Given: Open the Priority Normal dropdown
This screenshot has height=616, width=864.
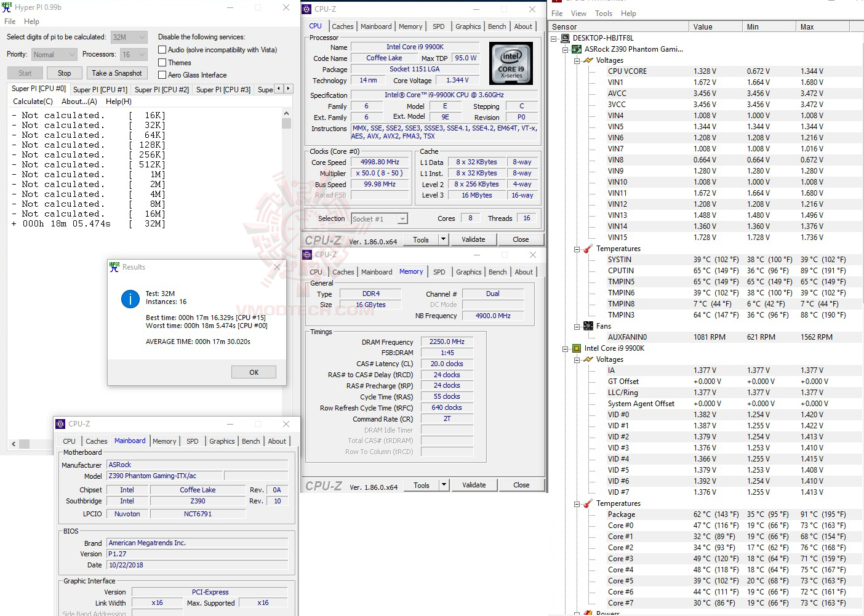Looking at the screenshot, I should pyautogui.click(x=54, y=55).
